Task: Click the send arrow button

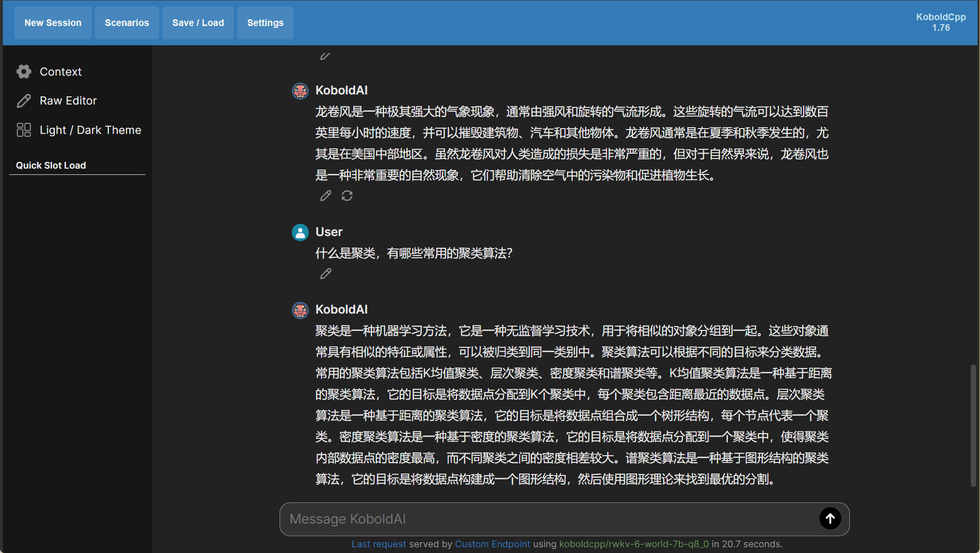Action: [830, 519]
